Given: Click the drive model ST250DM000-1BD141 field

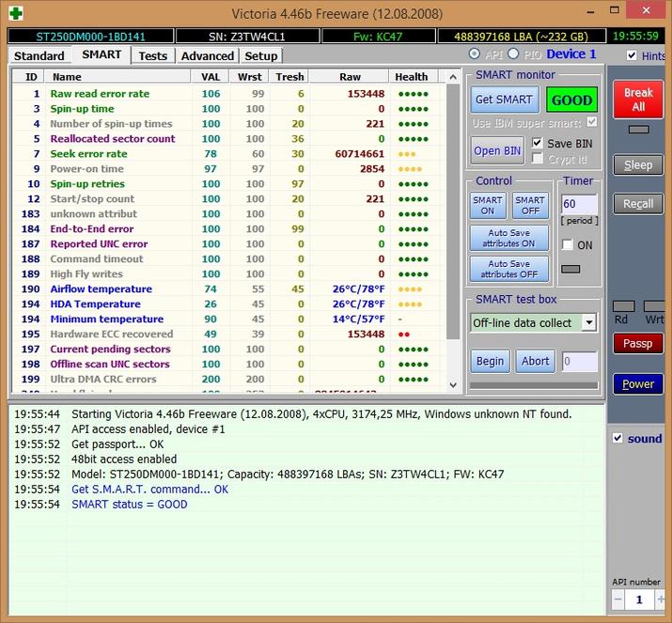Looking at the screenshot, I should (90, 37).
